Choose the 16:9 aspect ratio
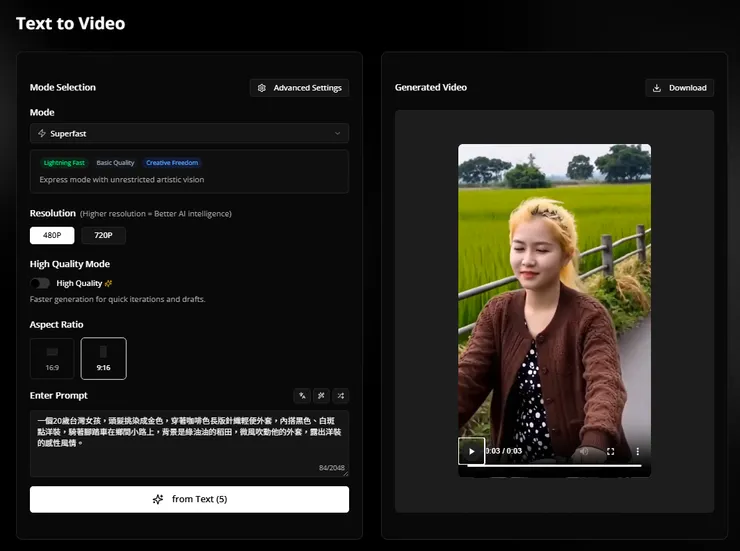The width and height of the screenshot is (740, 551). coord(52,359)
